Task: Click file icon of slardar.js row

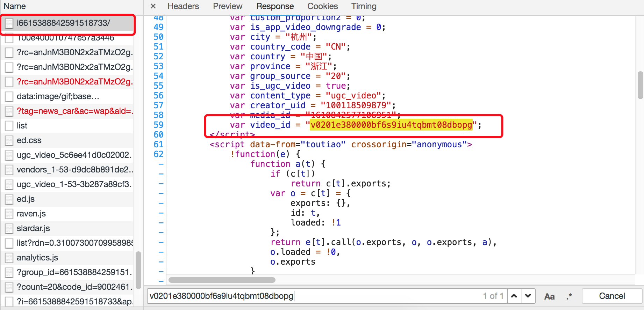Action: tap(9, 229)
